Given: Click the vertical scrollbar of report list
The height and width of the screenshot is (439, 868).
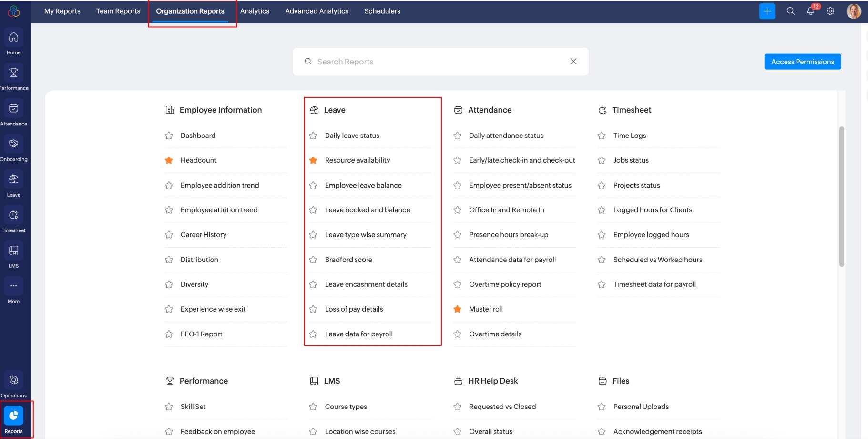Looking at the screenshot, I should click(841, 196).
